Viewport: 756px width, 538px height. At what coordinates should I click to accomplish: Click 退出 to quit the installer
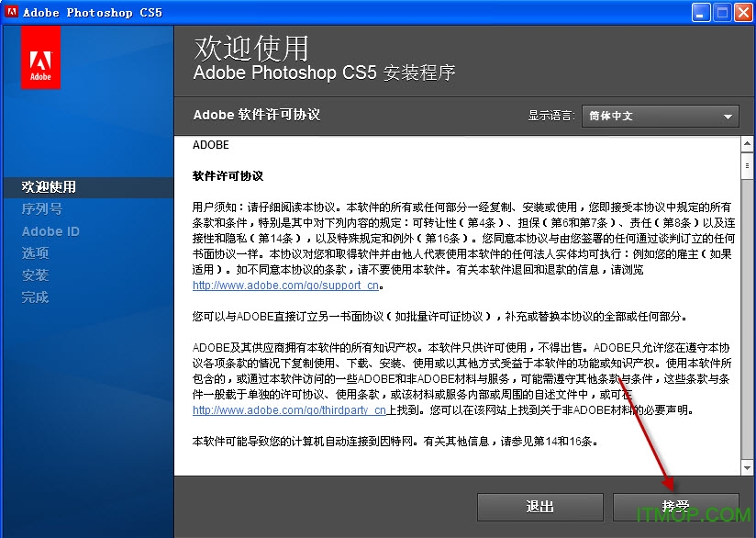(x=539, y=507)
